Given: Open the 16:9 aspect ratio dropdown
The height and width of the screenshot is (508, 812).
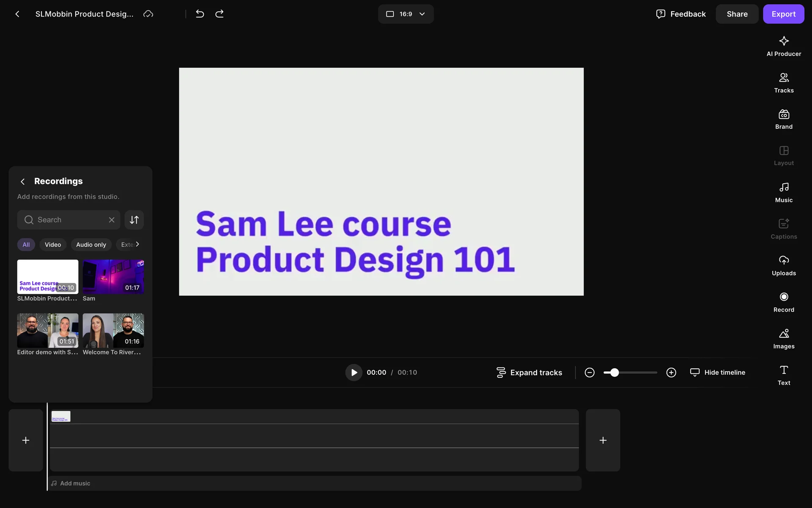Looking at the screenshot, I should click(405, 14).
